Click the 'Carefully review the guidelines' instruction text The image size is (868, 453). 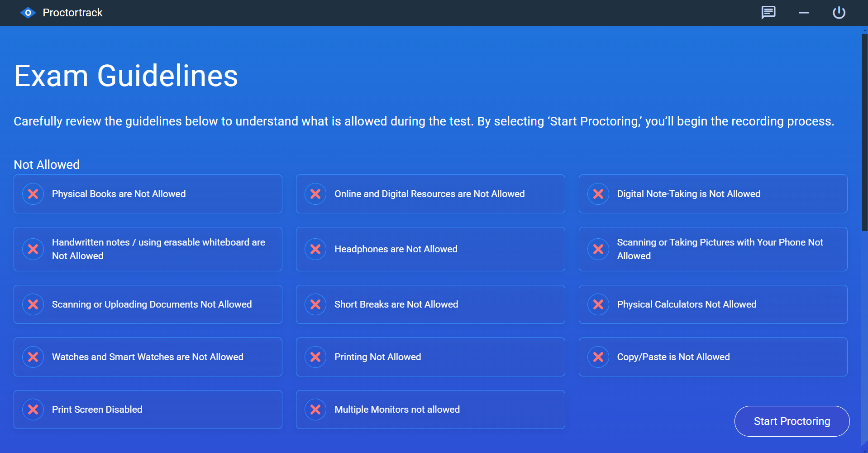point(424,121)
